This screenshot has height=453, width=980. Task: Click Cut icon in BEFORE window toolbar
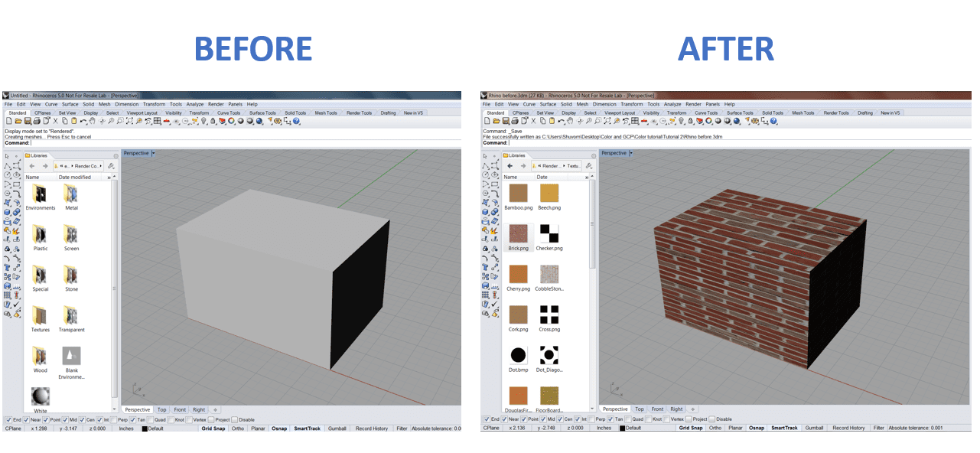[x=55, y=121]
